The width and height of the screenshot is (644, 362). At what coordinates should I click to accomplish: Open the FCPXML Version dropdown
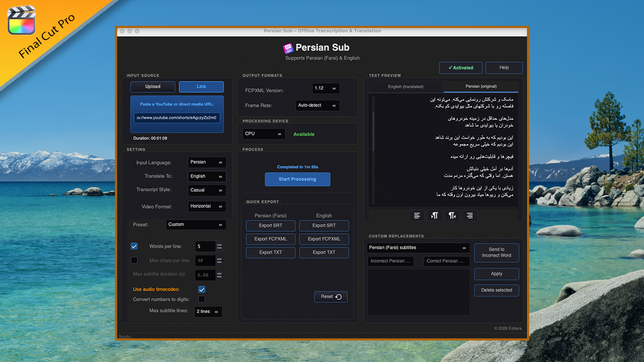click(x=326, y=88)
